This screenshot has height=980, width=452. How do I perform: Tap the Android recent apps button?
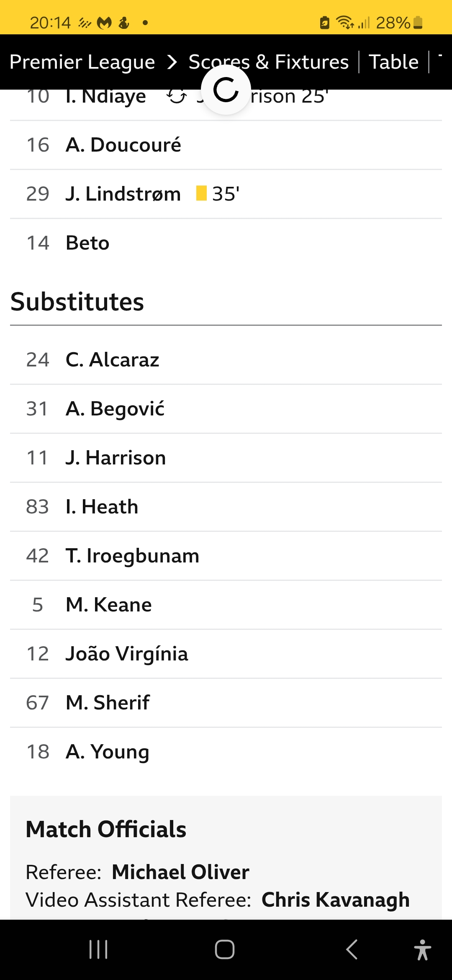pyautogui.click(x=98, y=949)
